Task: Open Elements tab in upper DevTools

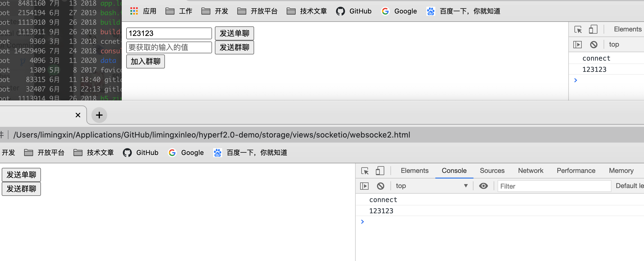Action: (x=628, y=29)
